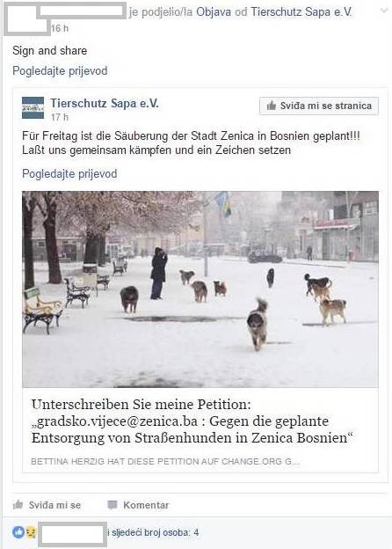The height and width of the screenshot is (549, 392).
Task: Open 'i sljedeći broj osoba: 4' reactions list
Action: [x=153, y=532]
